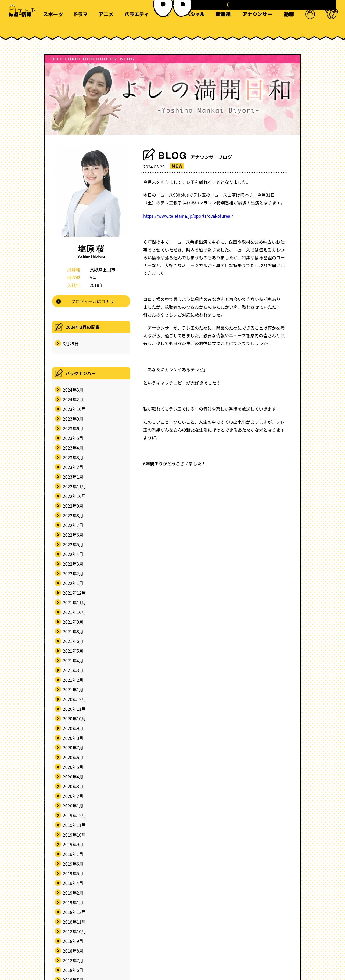Open the 2023年9月 back number
Viewport: 345px width, 980px height.
pos(73,419)
